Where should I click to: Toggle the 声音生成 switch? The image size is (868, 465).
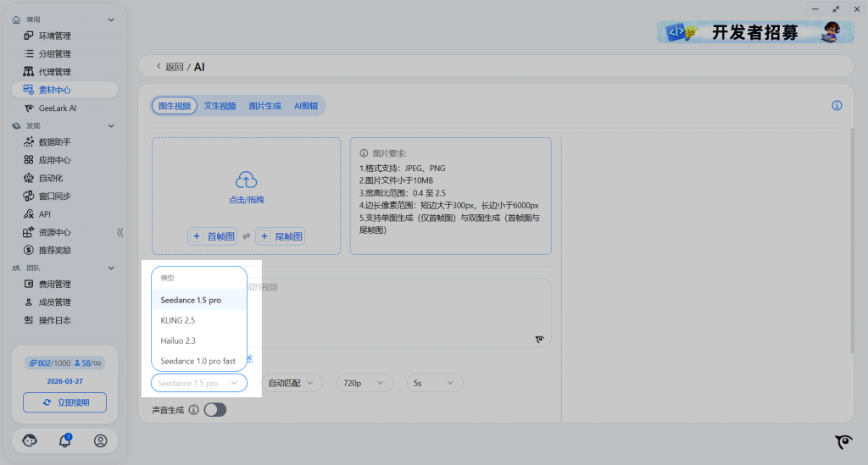click(214, 410)
